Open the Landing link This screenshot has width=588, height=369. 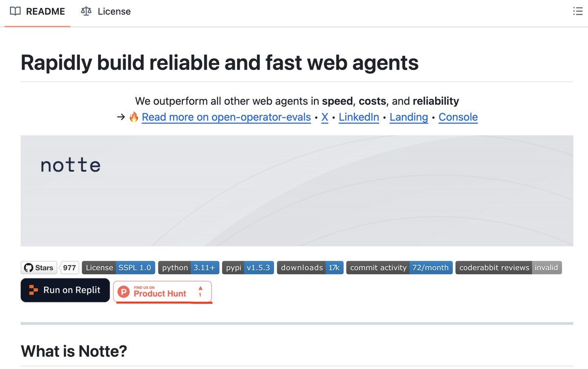(409, 117)
